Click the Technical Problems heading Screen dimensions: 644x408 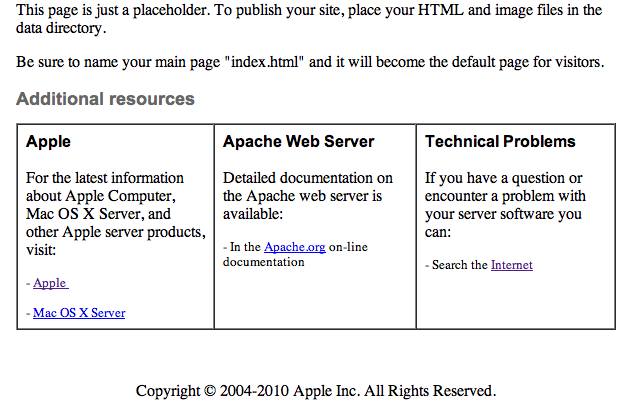pos(500,141)
